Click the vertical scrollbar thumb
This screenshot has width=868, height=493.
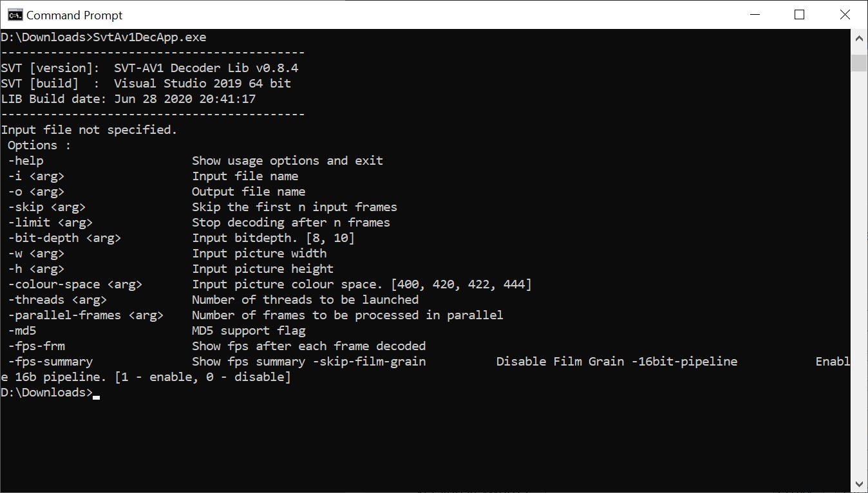(x=859, y=63)
